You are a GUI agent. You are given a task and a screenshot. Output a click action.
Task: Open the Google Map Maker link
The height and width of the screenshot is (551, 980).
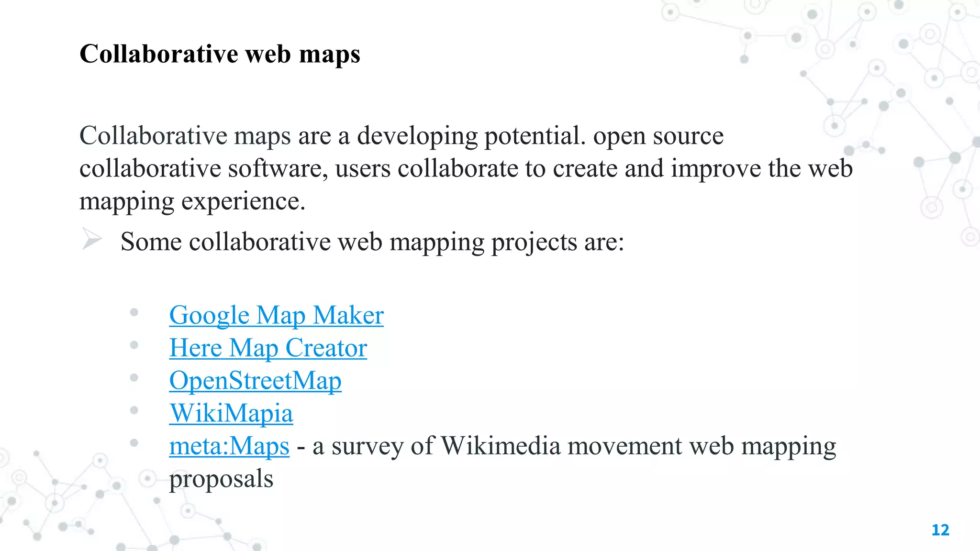point(276,316)
